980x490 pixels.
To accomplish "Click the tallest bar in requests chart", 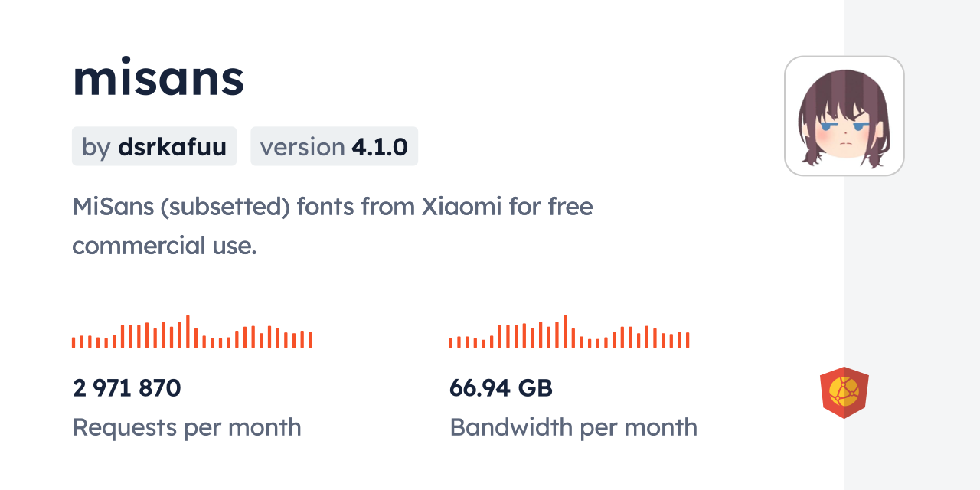I will pyautogui.click(x=188, y=332).
